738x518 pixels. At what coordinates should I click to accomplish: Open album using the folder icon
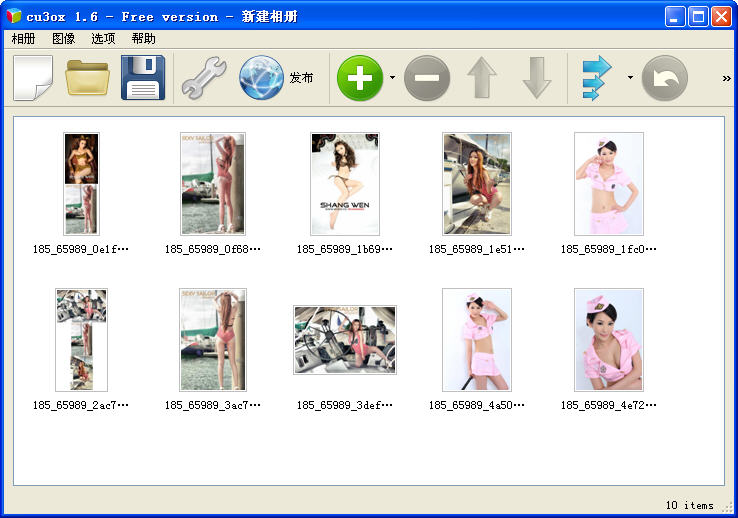[88, 78]
